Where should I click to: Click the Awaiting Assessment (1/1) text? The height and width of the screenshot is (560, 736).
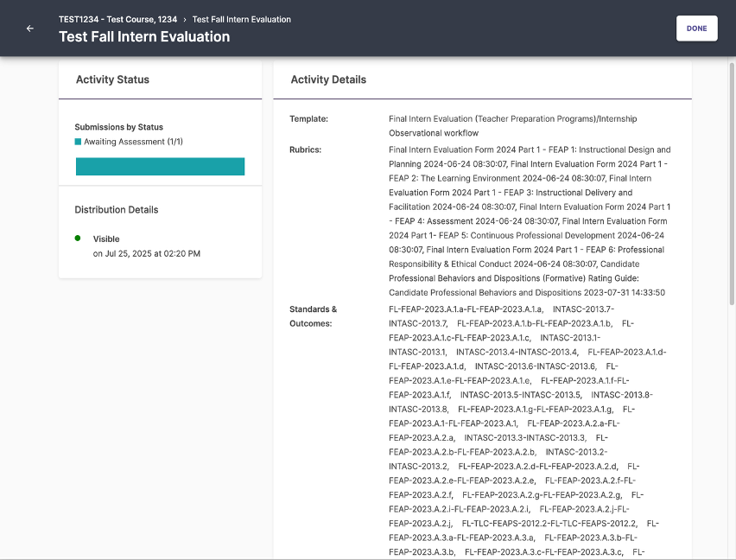pyautogui.click(x=133, y=141)
